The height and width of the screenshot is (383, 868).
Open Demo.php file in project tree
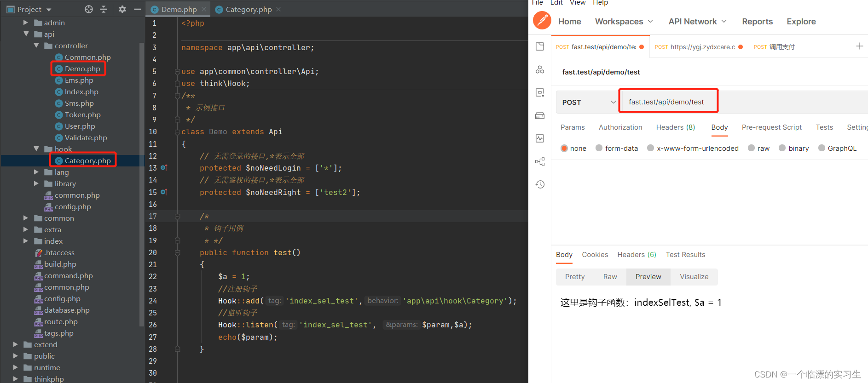coord(82,69)
